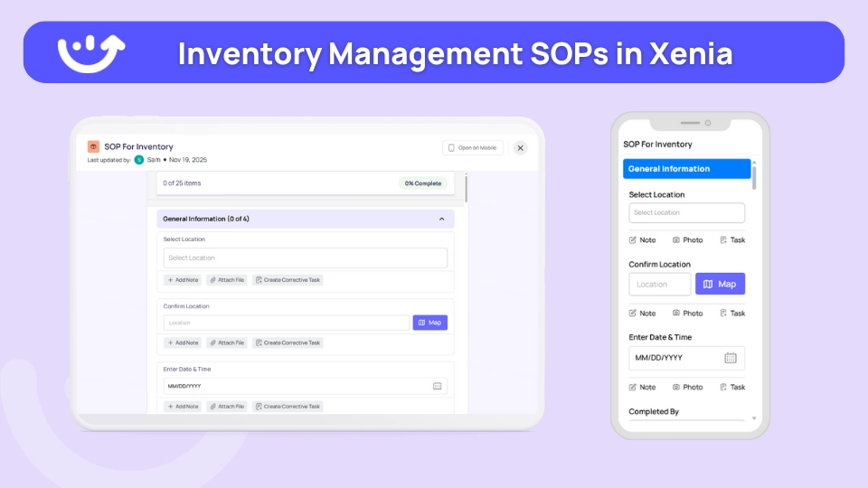Select General Information tab on phone
This screenshot has width=868, height=488.
[686, 169]
